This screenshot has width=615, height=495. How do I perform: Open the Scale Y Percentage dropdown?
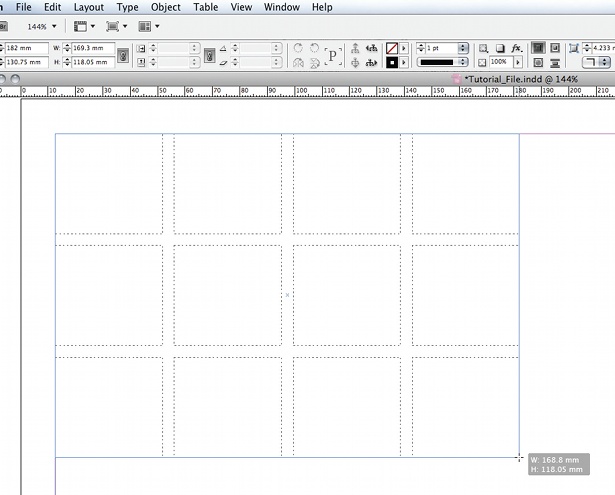(194, 62)
